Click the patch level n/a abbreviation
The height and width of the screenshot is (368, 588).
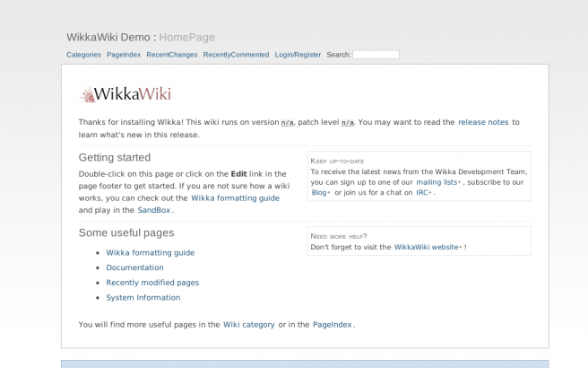[x=348, y=123]
